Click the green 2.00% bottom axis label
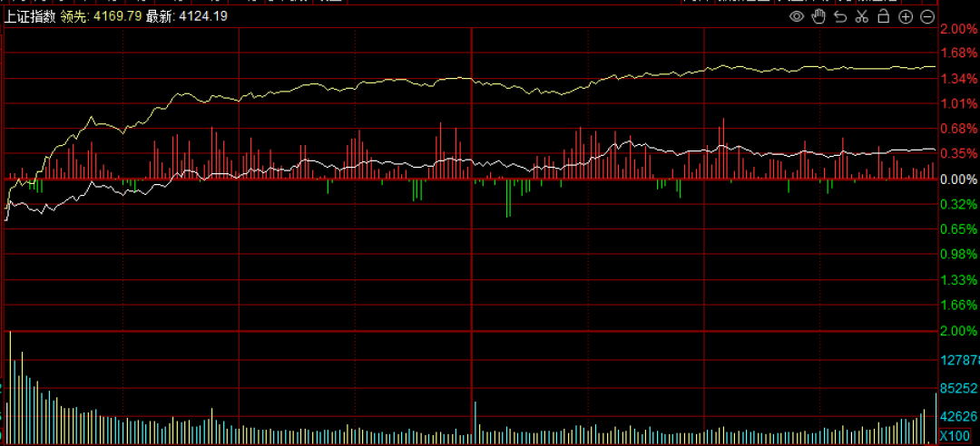 pyautogui.click(x=959, y=332)
